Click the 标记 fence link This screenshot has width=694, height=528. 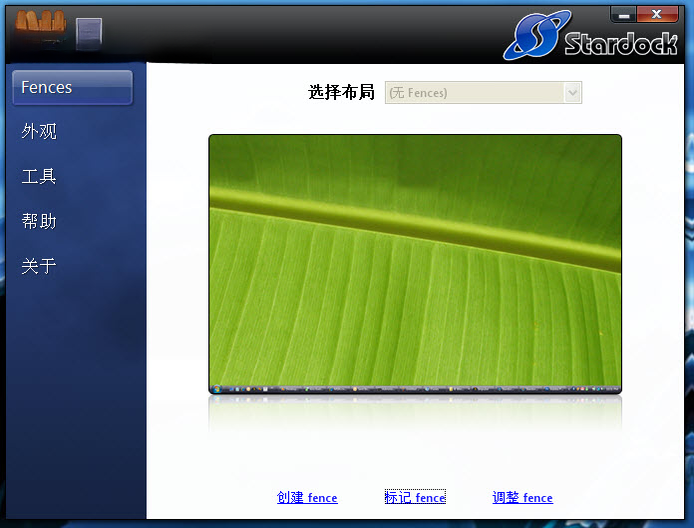(415, 497)
